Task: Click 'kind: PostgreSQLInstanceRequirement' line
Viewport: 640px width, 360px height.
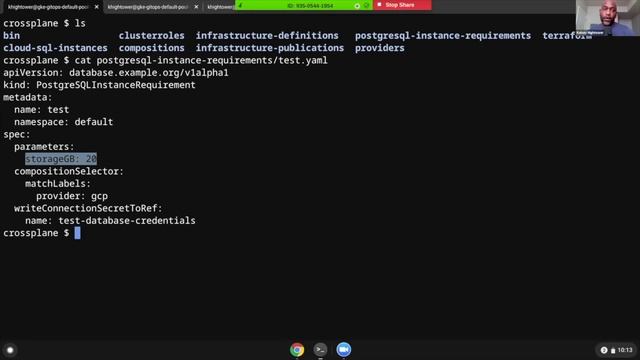Action: click(99, 85)
